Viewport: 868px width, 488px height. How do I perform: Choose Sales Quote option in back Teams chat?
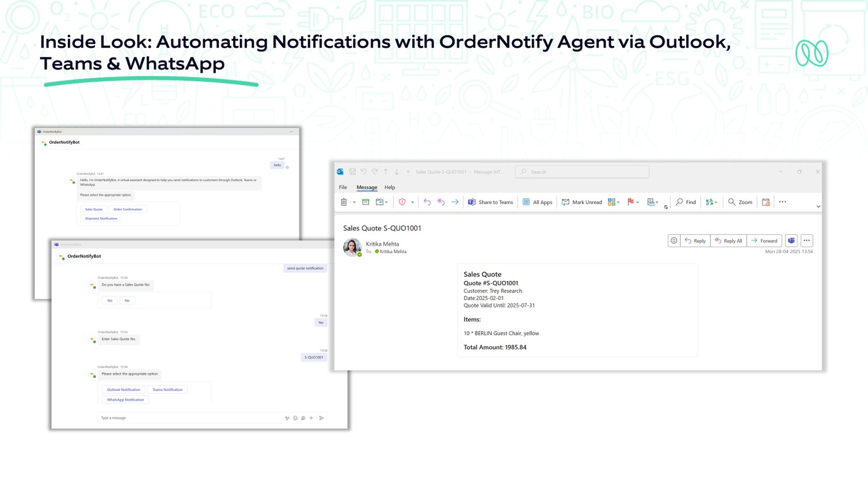tap(94, 209)
